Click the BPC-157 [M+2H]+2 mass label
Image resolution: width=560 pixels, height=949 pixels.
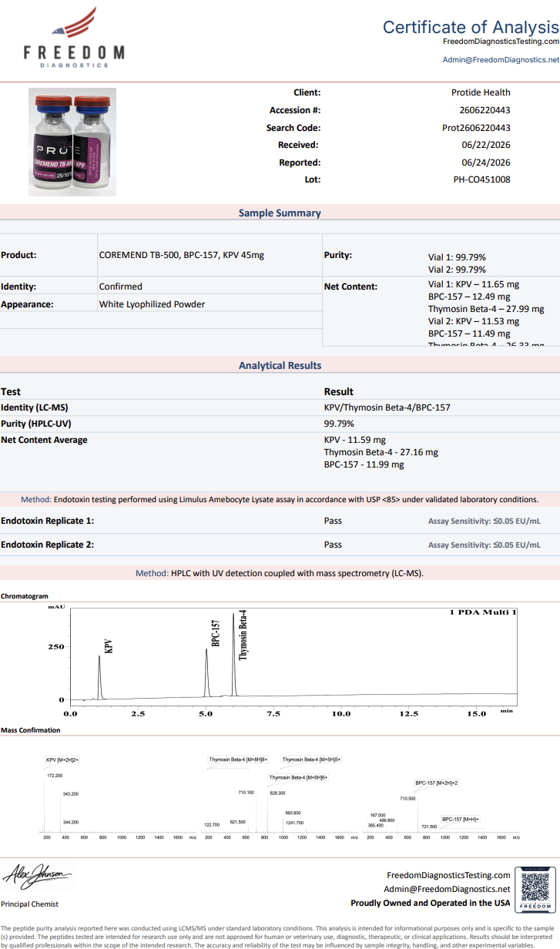[437, 783]
